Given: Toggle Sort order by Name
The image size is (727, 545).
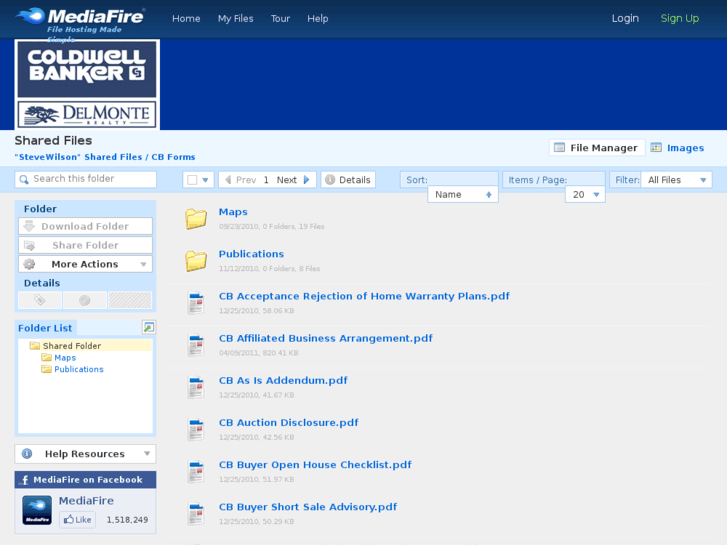Looking at the screenshot, I should pyautogui.click(x=463, y=194).
